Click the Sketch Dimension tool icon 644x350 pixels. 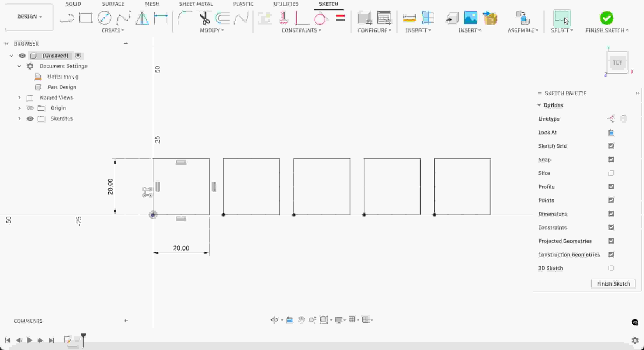click(x=161, y=18)
